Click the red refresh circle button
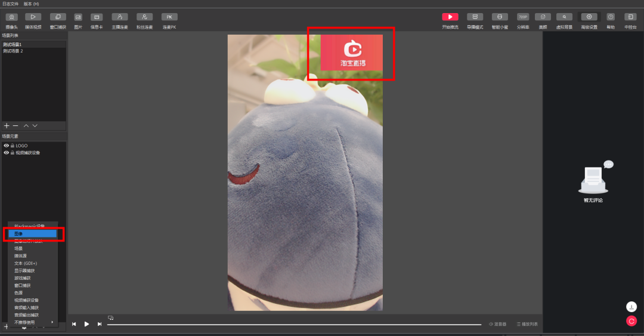This screenshot has width=644, height=336. pos(631,321)
